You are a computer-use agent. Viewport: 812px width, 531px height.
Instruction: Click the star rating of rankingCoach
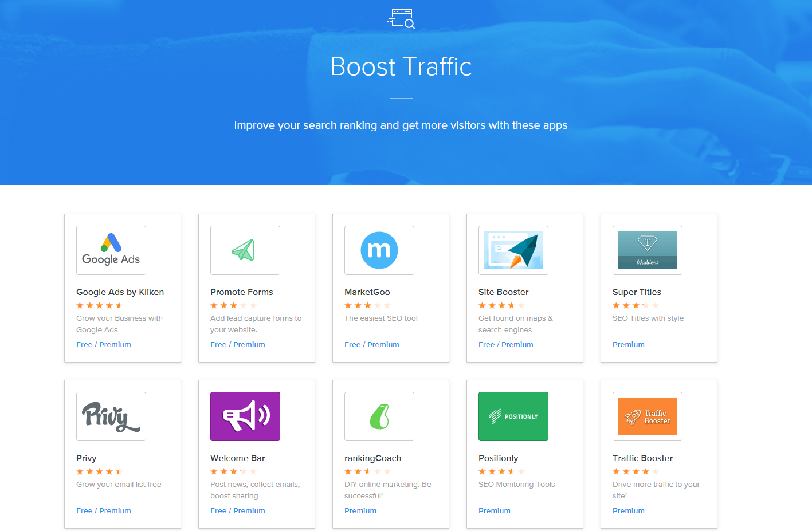(368, 471)
